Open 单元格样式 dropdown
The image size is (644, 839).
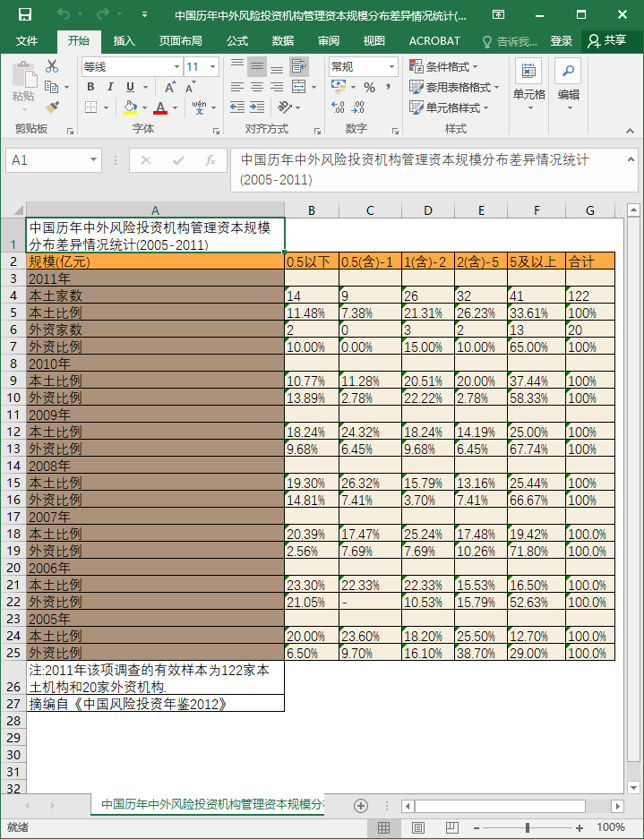coord(449,107)
